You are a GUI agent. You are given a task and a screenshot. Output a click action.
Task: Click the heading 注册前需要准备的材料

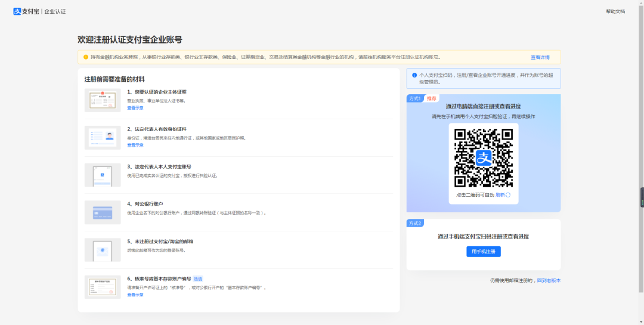click(x=114, y=79)
